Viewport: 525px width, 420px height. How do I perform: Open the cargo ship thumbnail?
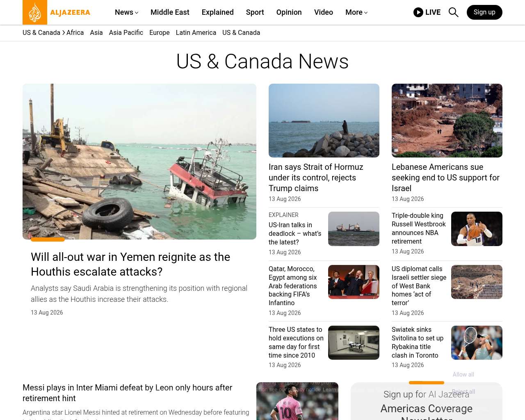[x=354, y=229]
